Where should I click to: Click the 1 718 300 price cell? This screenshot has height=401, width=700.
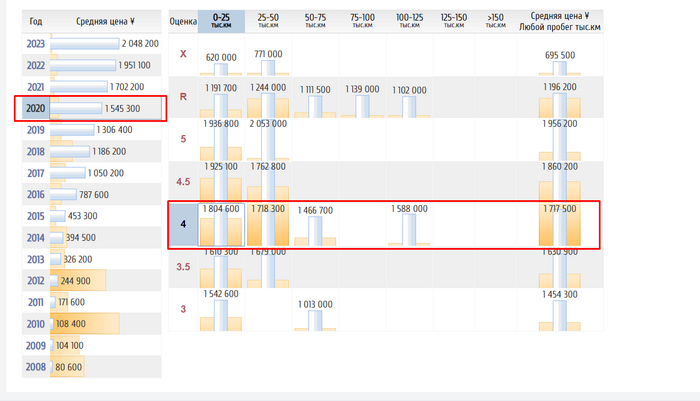pyautogui.click(x=268, y=225)
